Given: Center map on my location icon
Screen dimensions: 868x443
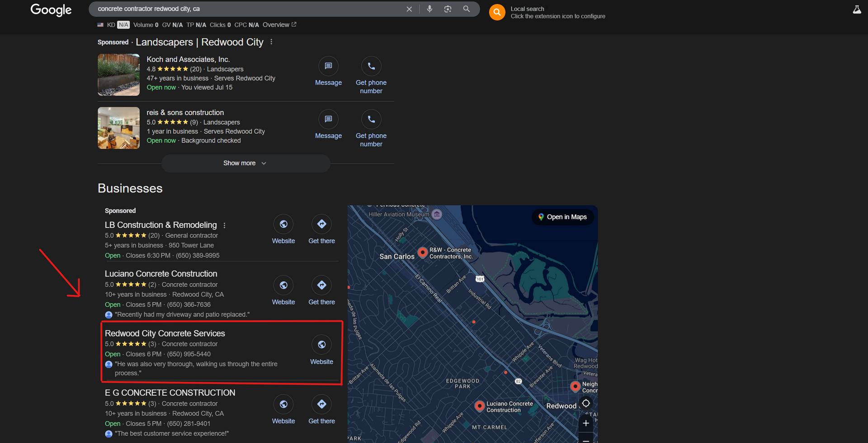Looking at the screenshot, I should (586, 403).
